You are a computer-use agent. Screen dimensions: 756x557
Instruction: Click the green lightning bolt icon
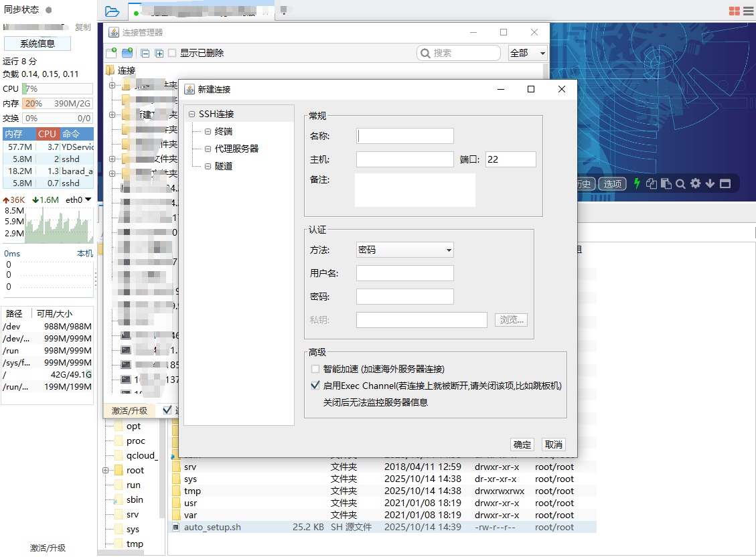click(637, 183)
